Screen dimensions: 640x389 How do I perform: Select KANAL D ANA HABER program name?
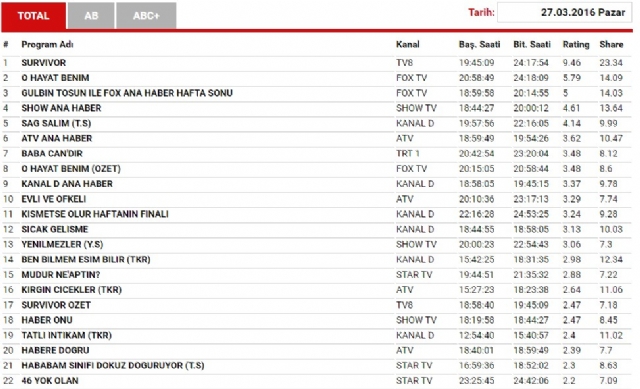click(67, 184)
